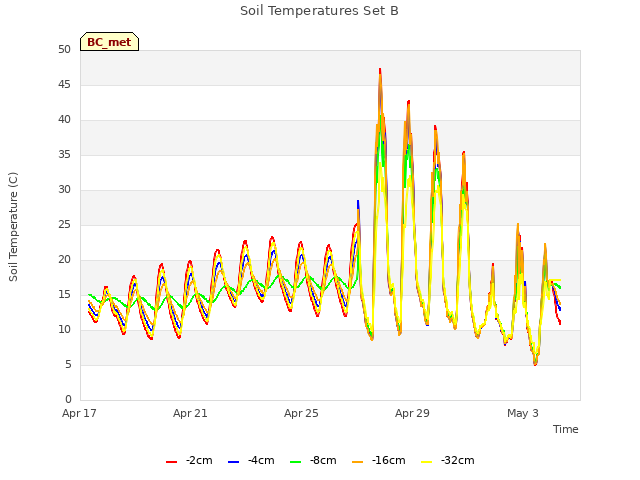
Task: Click the chart title Soil Temperatures Set B
Action: click(x=319, y=11)
